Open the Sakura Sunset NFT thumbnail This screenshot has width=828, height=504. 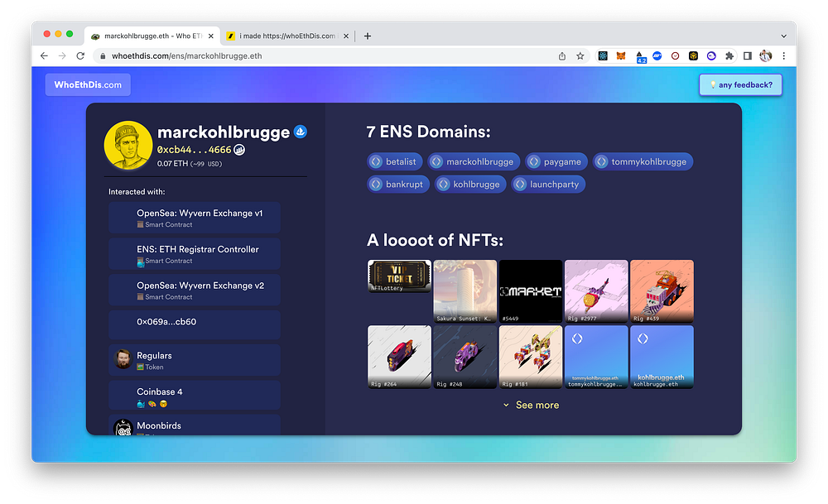click(x=465, y=291)
